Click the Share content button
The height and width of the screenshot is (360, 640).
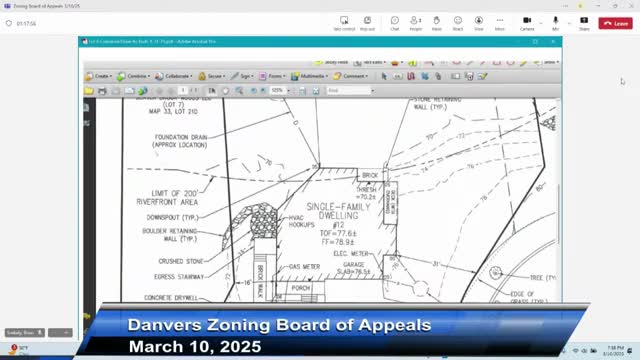coord(584,23)
